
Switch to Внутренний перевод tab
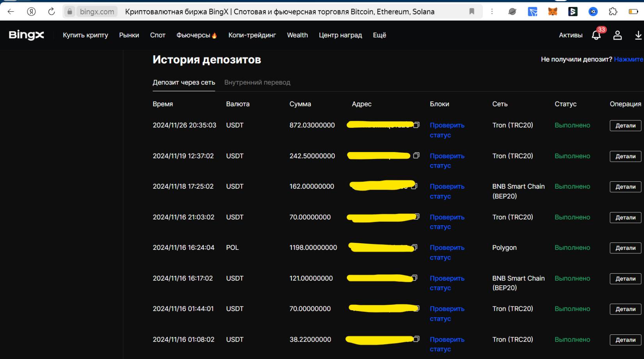(x=257, y=82)
